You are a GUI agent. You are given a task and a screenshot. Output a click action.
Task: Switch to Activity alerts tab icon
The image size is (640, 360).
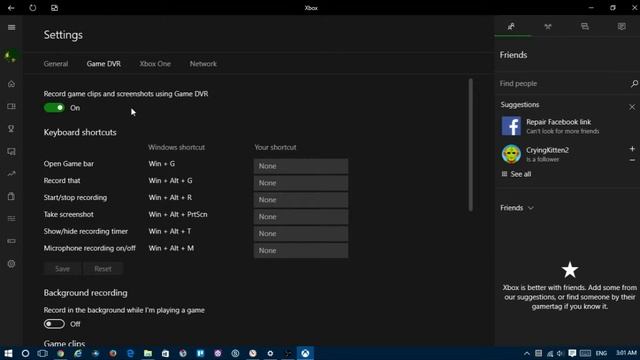[x=621, y=27]
